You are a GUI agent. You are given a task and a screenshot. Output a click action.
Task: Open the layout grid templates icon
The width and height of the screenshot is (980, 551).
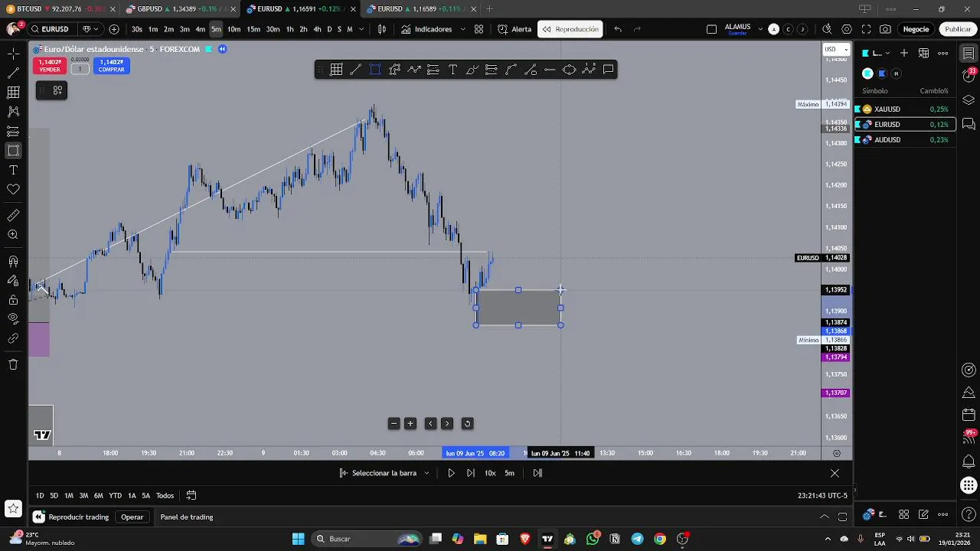(479, 29)
